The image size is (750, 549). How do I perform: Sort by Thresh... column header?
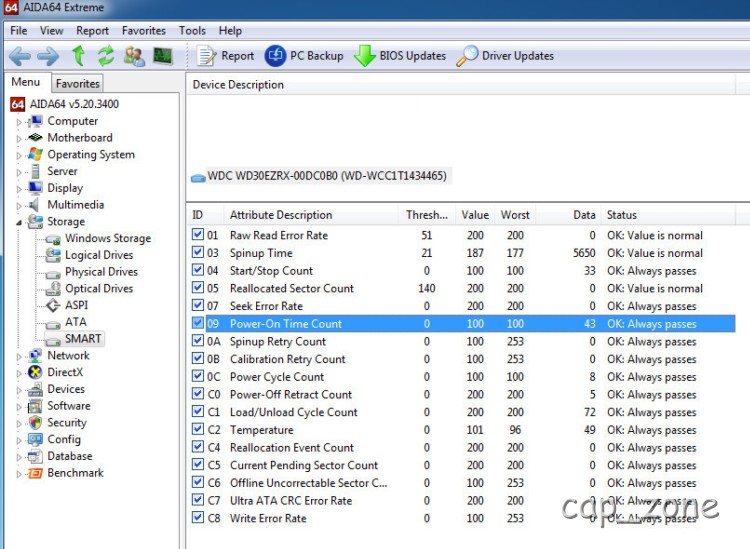(x=427, y=215)
